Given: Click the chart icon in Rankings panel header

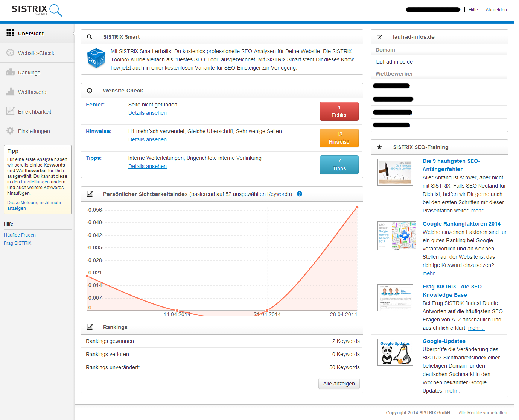Looking at the screenshot, I should tap(90, 327).
